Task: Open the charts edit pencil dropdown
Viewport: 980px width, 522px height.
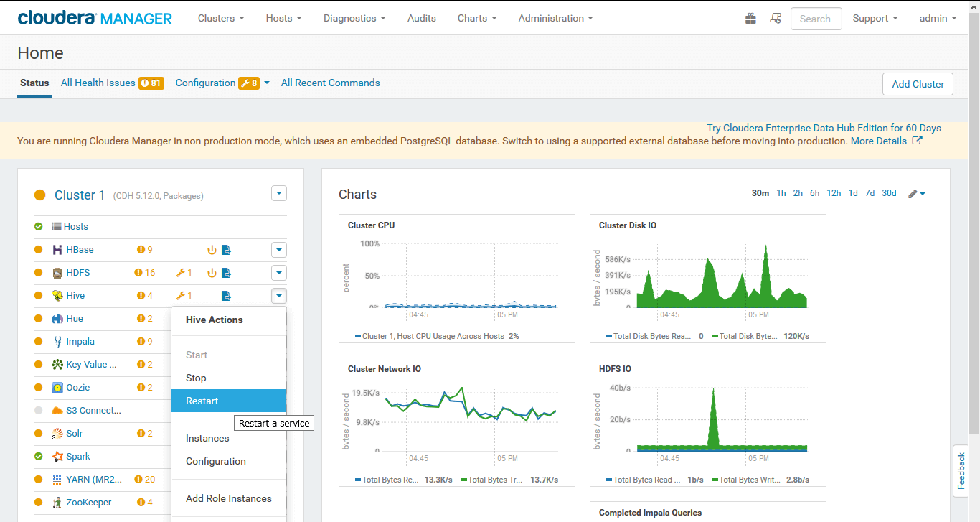Action: pos(917,194)
